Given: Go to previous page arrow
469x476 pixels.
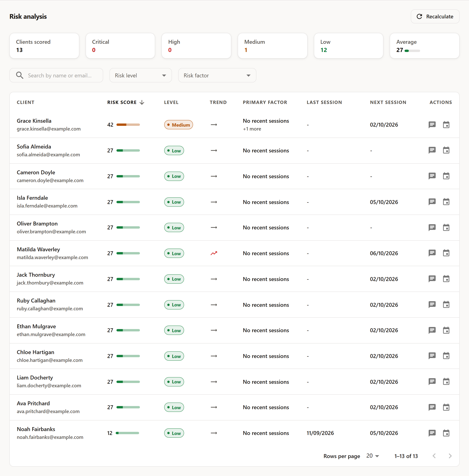Looking at the screenshot, I should pyautogui.click(x=434, y=456).
